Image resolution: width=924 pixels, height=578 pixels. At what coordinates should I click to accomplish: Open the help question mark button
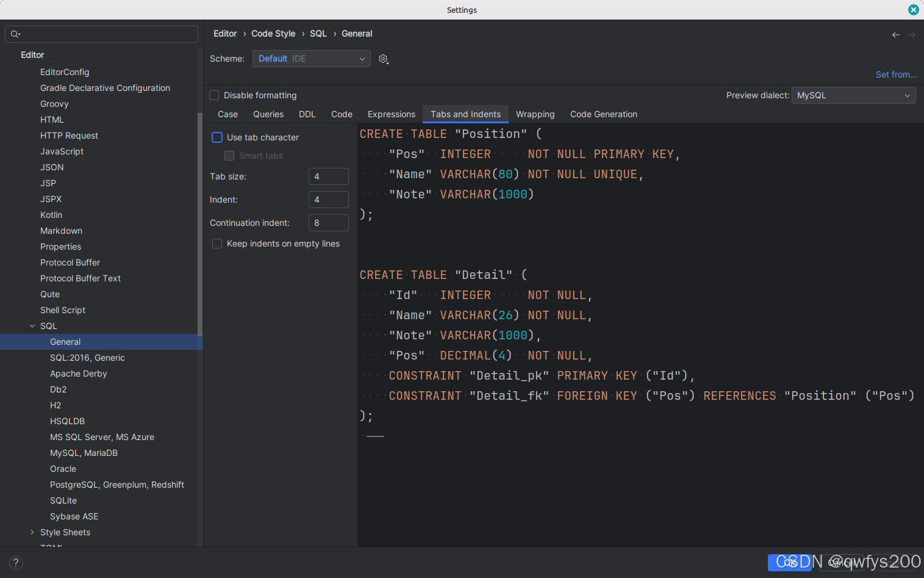click(16, 563)
